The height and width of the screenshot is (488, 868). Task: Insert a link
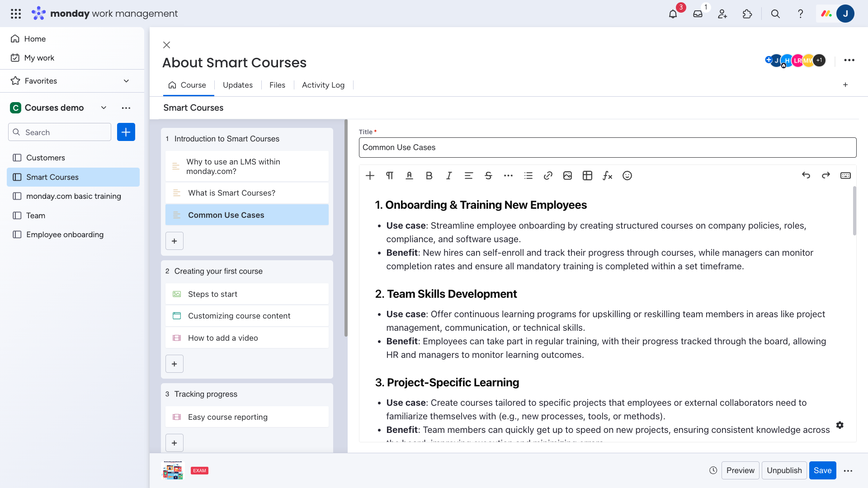(x=548, y=176)
